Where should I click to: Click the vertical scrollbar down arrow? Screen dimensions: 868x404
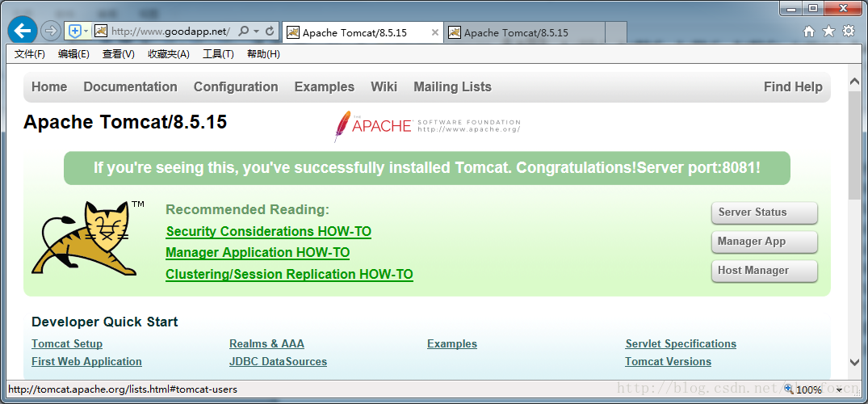pyautogui.click(x=854, y=361)
